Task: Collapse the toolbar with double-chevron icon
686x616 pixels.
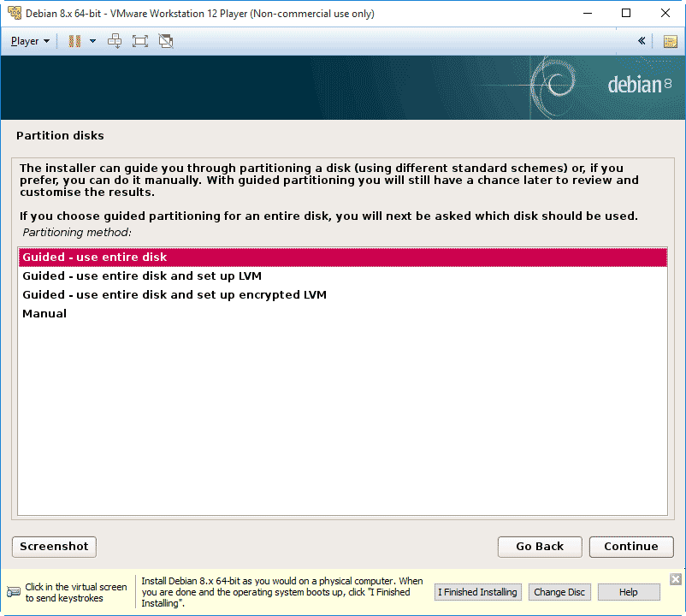Action: [642, 41]
